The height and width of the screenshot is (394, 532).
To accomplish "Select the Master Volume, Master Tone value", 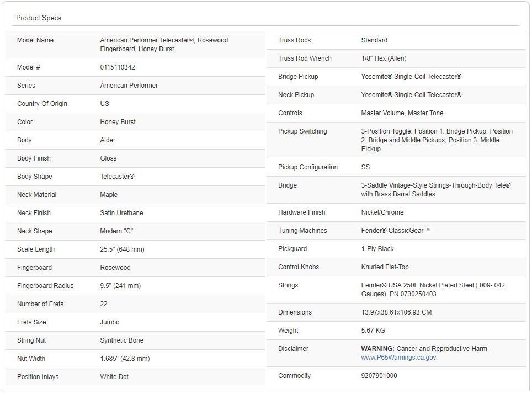I will point(402,113).
